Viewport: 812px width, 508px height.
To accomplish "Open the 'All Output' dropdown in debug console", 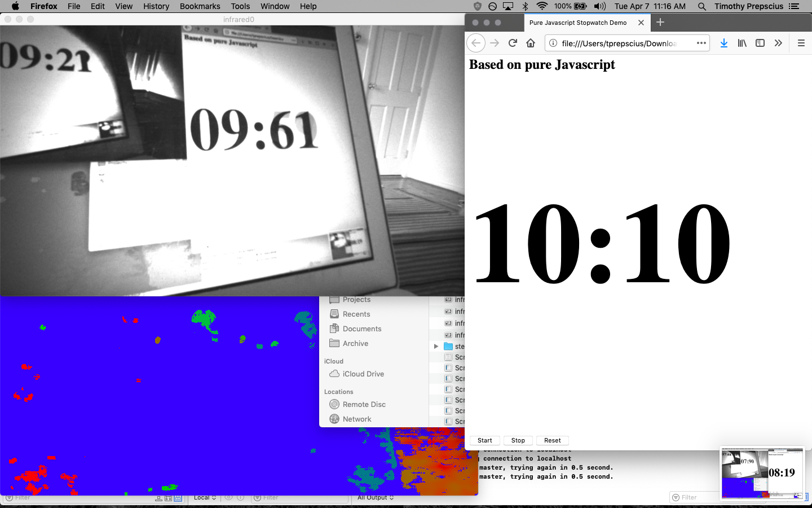I will [376, 497].
